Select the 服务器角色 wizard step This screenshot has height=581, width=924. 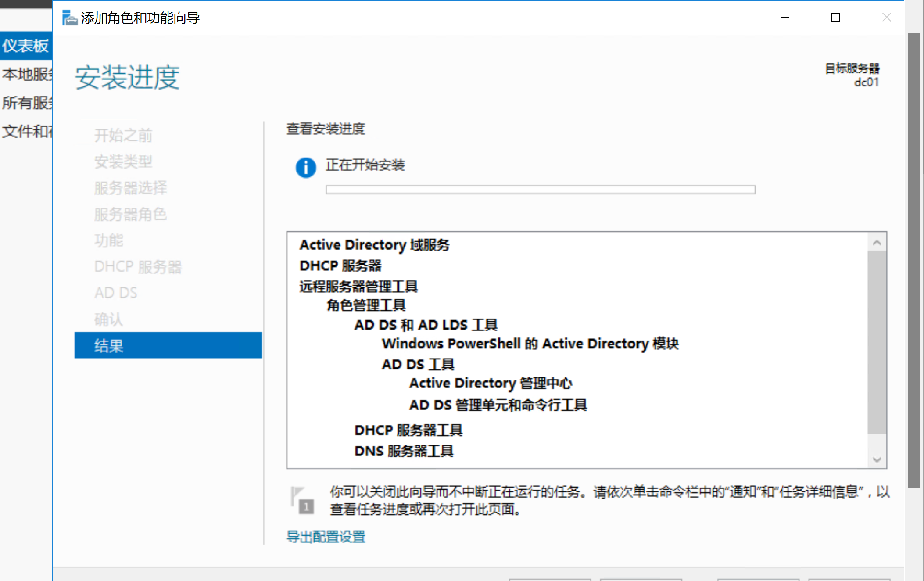click(x=131, y=214)
